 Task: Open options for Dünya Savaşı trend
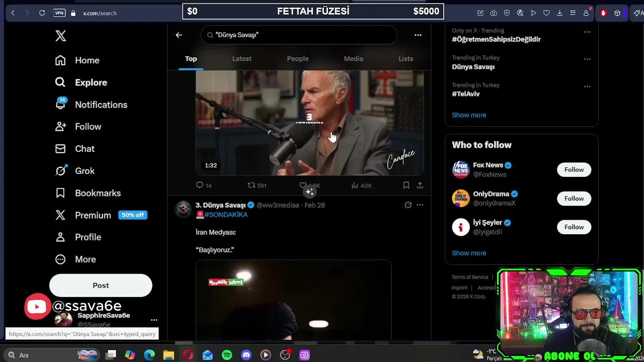[587, 59]
